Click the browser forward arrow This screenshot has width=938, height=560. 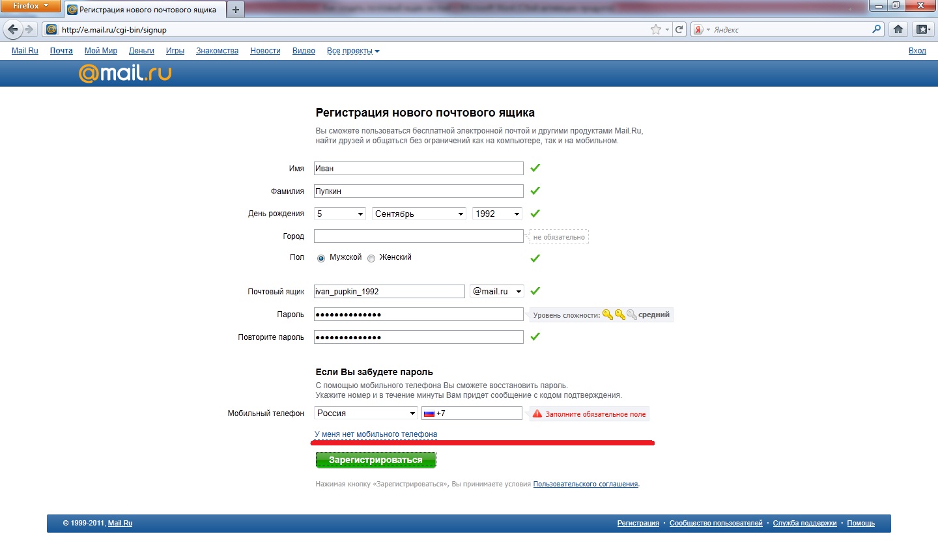click(29, 29)
